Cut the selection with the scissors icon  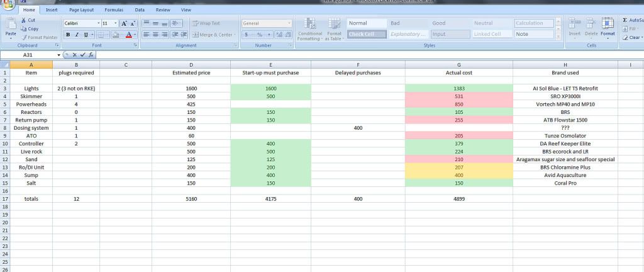pyautogui.click(x=24, y=20)
